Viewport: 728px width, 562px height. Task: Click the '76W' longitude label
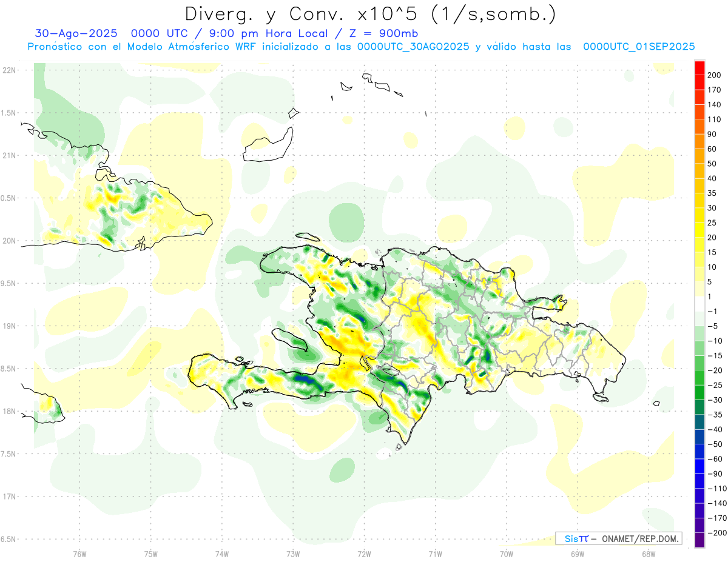79,553
